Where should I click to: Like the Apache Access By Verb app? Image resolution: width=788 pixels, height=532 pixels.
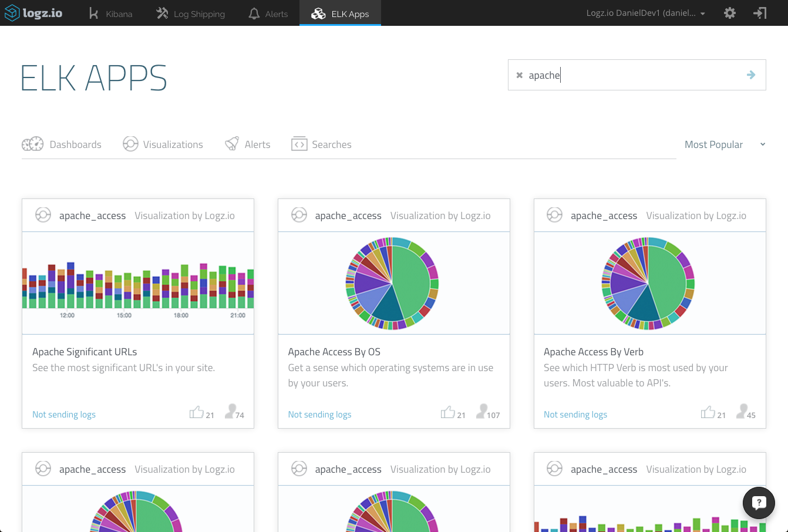[x=708, y=412]
